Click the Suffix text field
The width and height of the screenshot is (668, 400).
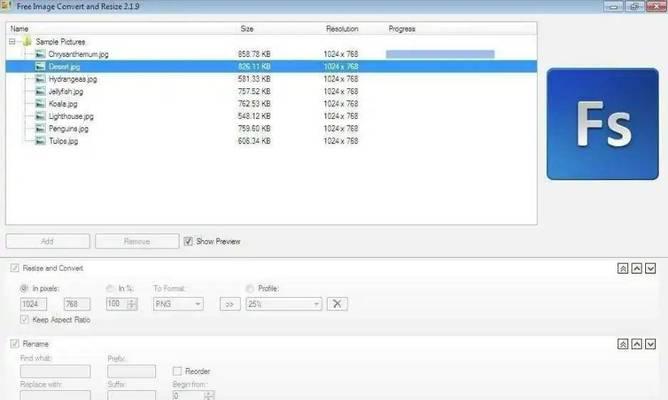coord(132,395)
